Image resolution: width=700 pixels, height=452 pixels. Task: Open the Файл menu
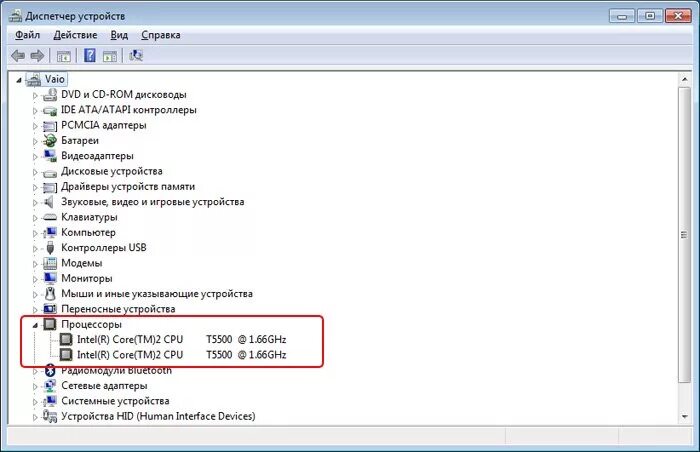(x=27, y=35)
